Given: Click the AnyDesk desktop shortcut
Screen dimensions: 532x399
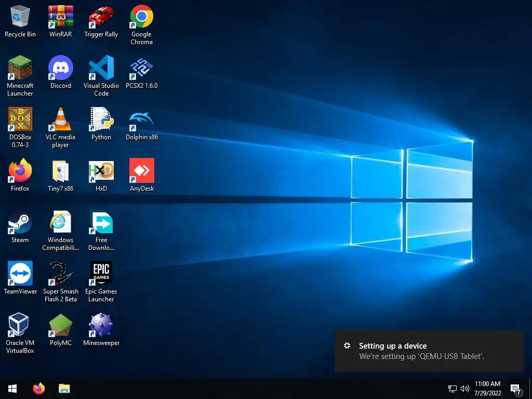Looking at the screenshot, I should point(141,175).
